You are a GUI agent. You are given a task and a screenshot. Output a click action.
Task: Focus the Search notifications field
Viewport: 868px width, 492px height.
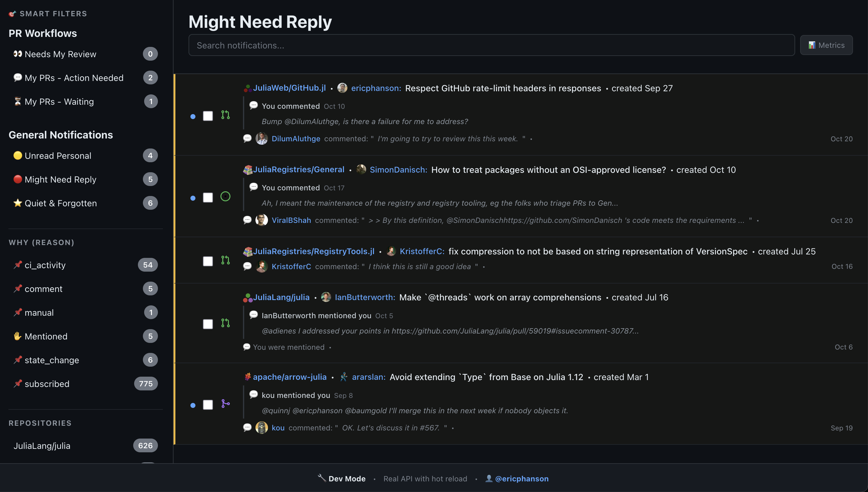[492, 45]
